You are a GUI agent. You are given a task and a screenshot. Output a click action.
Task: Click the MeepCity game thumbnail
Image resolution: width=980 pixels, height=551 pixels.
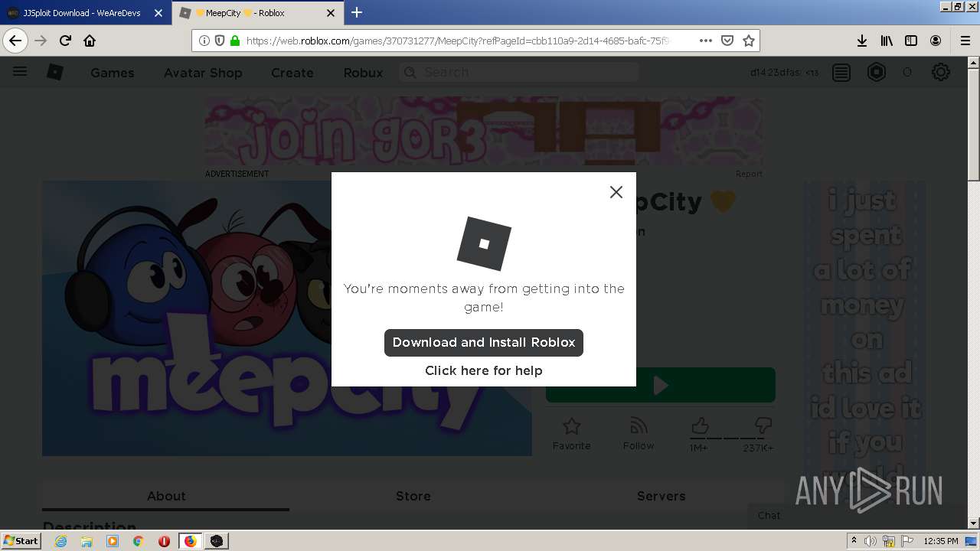[x=287, y=318]
